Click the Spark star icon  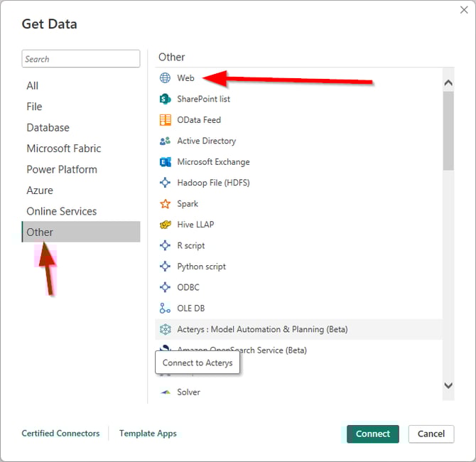pyautogui.click(x=165, y=204)
